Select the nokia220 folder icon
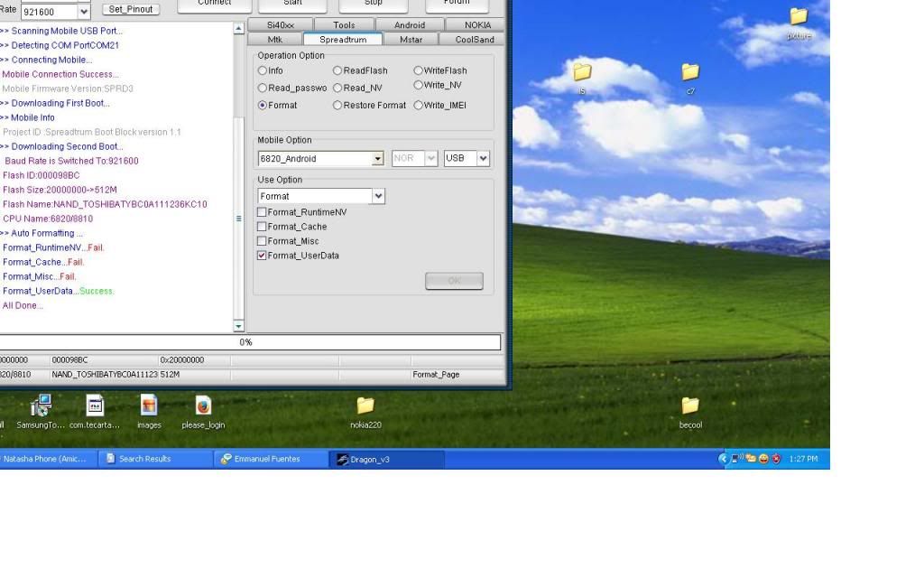This screenshot has height=578, width=924. click(x=365, y=406)
